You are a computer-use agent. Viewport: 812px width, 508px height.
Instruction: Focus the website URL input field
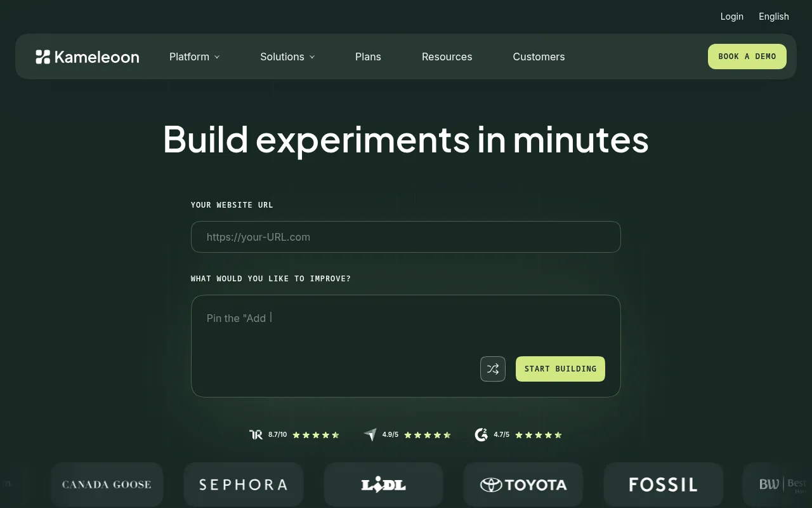(406, 237)
